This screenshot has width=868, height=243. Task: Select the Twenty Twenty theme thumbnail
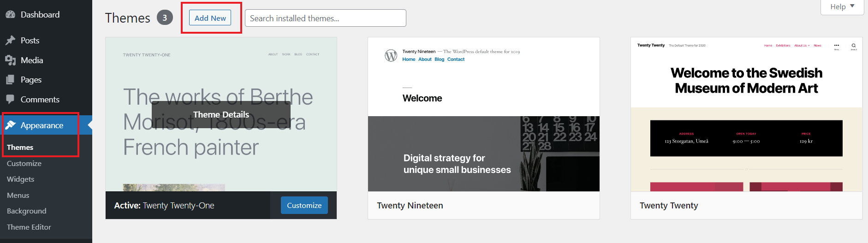[746, 114]
